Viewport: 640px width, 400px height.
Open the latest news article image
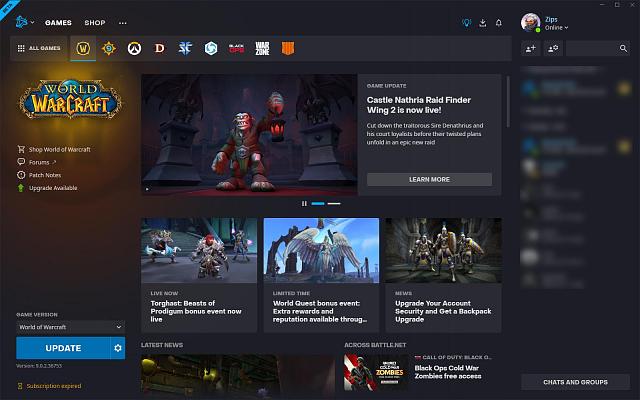238,375
